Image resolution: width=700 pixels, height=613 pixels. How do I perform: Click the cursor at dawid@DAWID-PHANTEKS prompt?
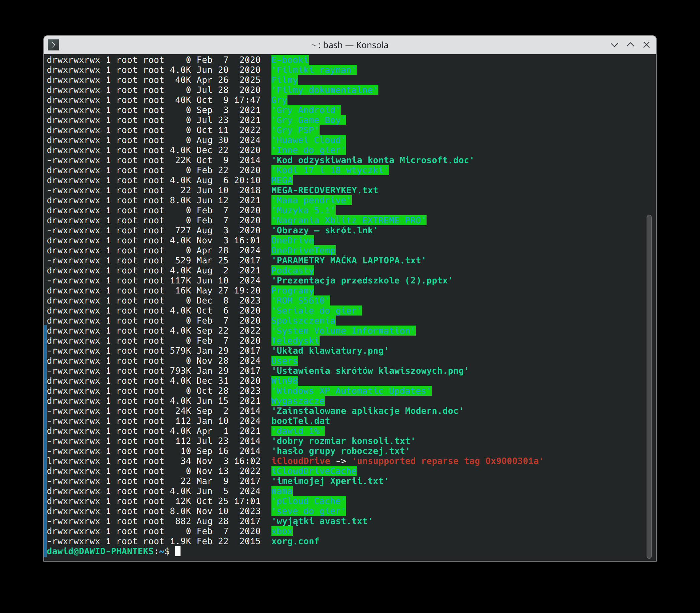click(178, 551)
